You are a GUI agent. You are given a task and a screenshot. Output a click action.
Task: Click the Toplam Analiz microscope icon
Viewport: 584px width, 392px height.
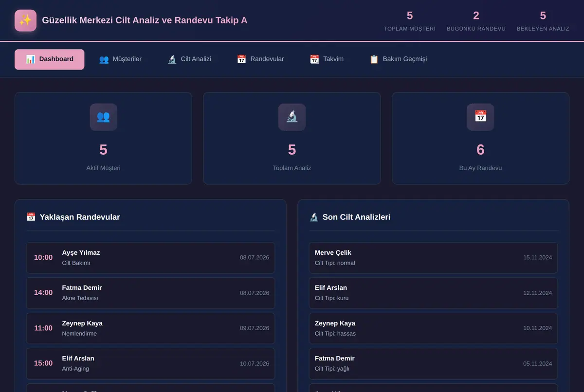tap(292, 117)
